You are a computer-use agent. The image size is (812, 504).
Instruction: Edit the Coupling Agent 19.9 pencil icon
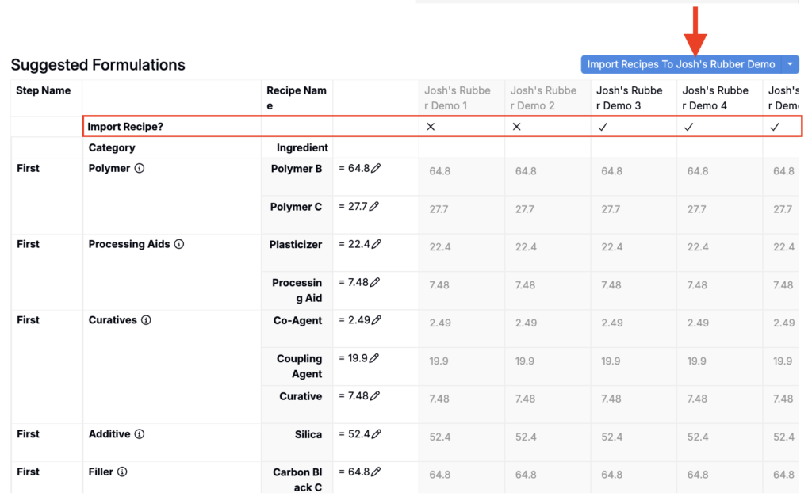tap(374, 358)
